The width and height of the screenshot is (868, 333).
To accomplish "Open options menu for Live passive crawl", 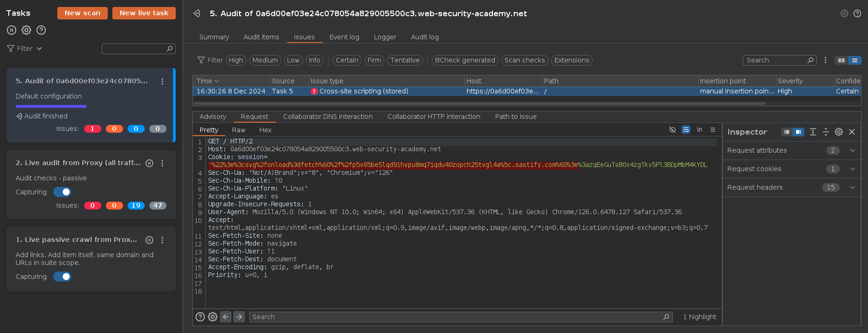I will coord(162,240).
